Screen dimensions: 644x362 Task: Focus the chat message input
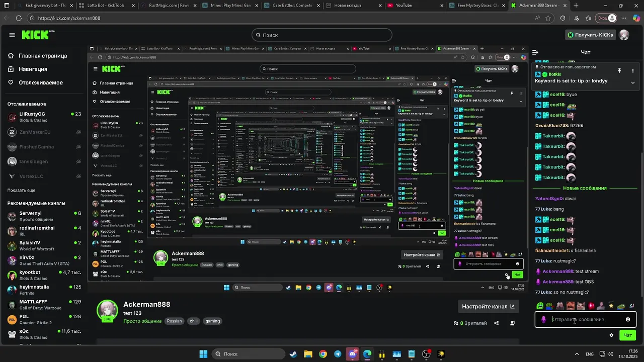[x=586, y=319]
